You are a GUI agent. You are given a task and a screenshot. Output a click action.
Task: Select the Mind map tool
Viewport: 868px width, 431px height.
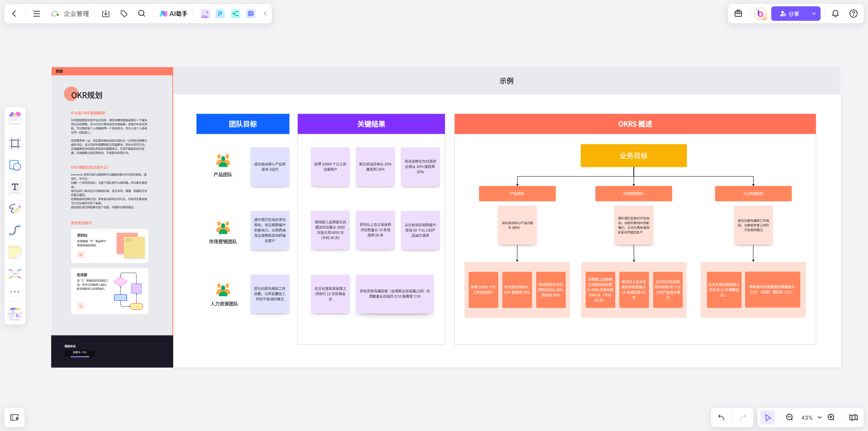15,274
